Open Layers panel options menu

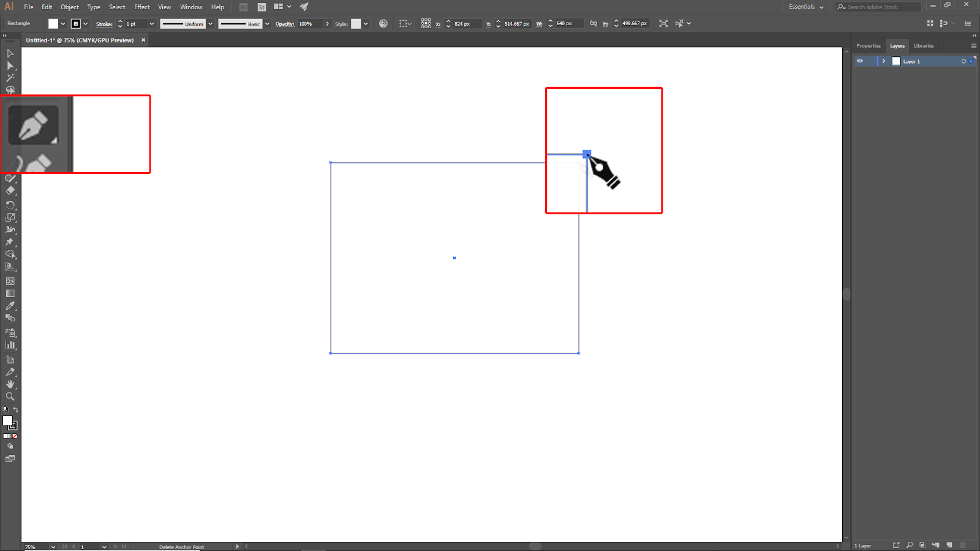point(974,46)
